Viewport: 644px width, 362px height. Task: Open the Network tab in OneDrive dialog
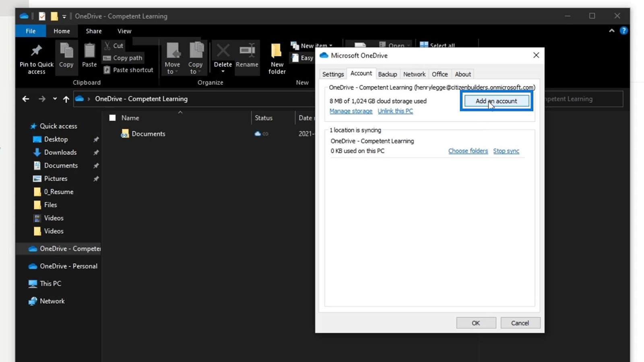(x=414, y=74)
